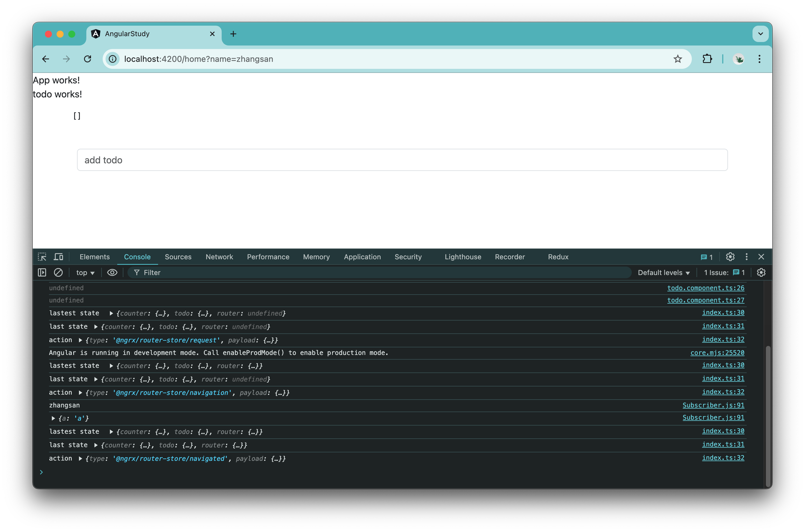Expand the top frame context dropdown

coord(85,272)
